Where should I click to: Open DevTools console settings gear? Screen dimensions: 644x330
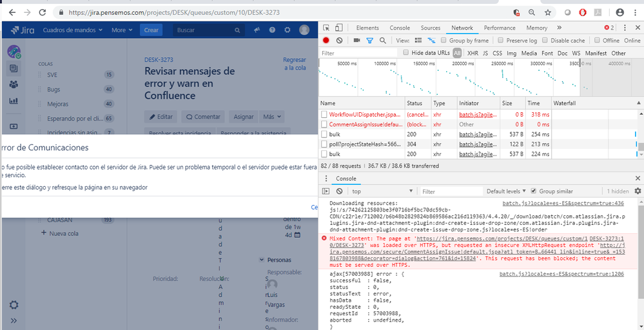[638, 191]
